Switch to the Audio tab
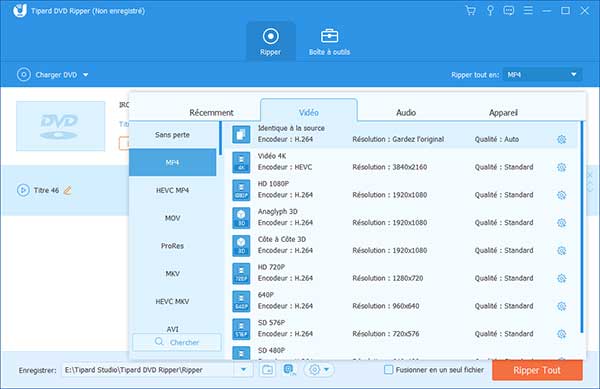Screen dimensions: 600x389 pyautogui.click(x=406, y=112)
